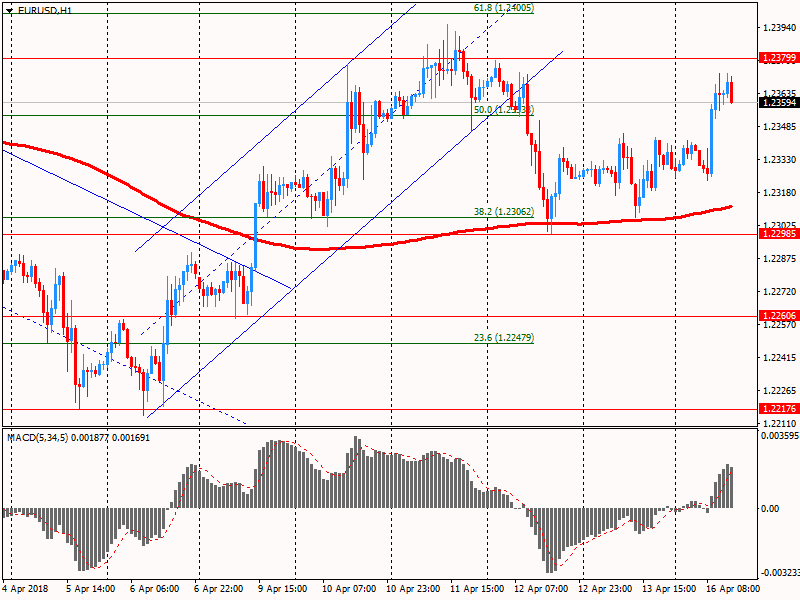This screenshot has height=600, width=800.
Task: Click the 11 Apr 15:00 time label
Action: (x=477, y=589)
